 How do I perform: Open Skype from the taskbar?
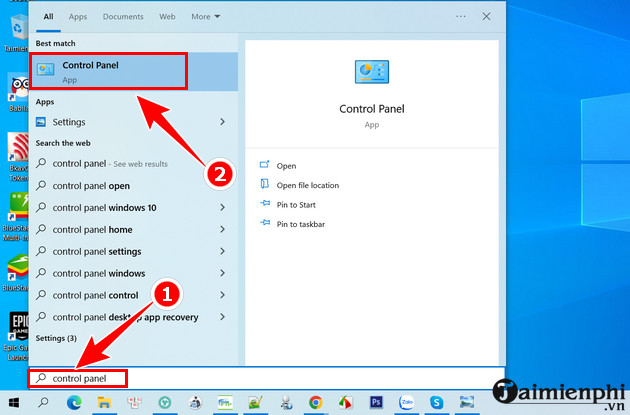click(x=437, y=402)
